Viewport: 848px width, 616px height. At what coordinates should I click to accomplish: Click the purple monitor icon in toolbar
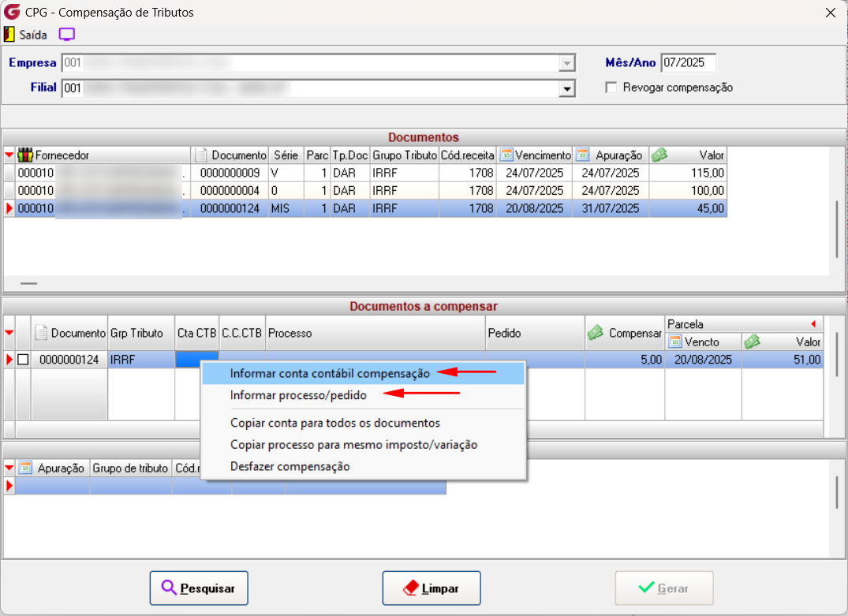(66, 35)
